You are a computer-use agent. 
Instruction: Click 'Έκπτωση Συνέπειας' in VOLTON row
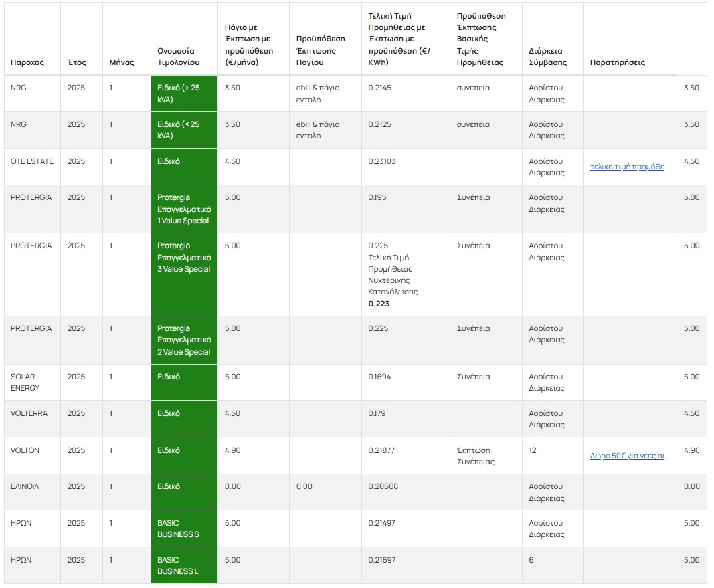tap(476, 456)
